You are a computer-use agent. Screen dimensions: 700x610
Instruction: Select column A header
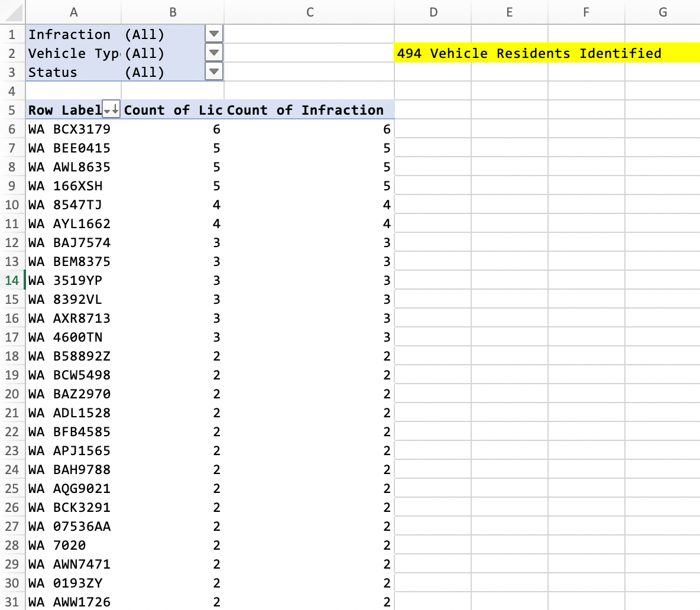coord(74,12)
